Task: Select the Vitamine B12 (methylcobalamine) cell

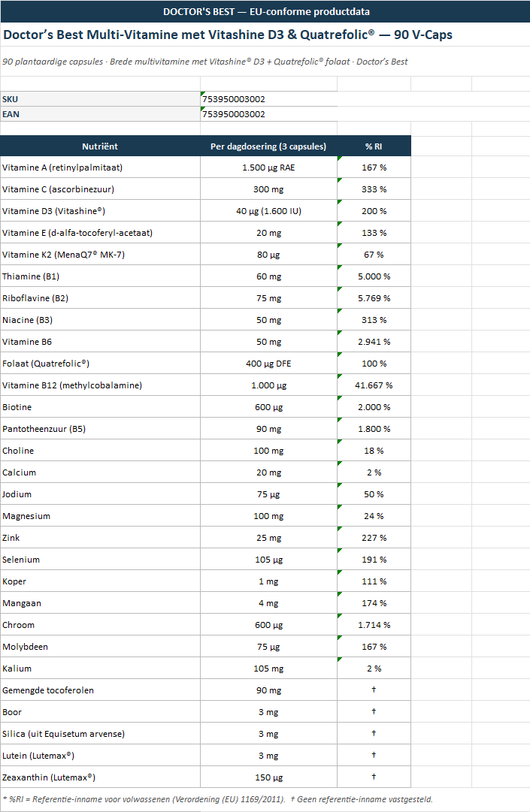Action: click(100, 385)
